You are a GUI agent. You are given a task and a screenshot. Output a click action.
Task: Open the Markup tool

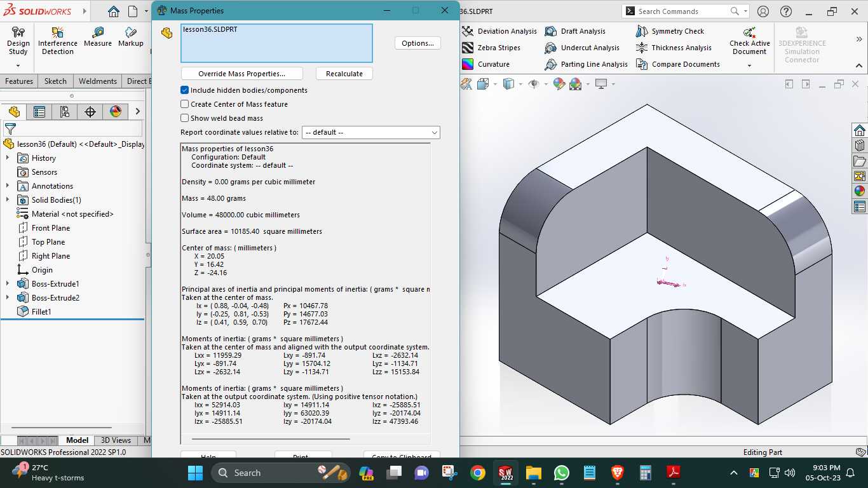coord(130,37)
